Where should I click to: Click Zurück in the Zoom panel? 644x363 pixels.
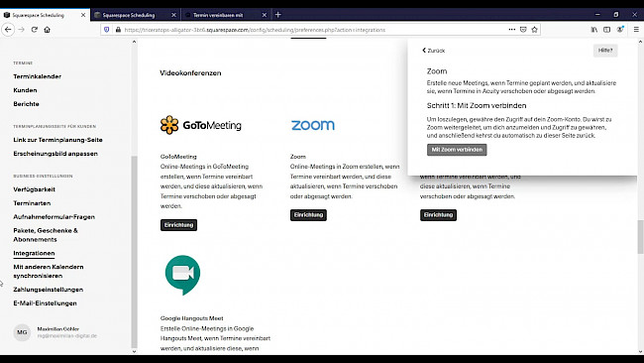point(433,51)
